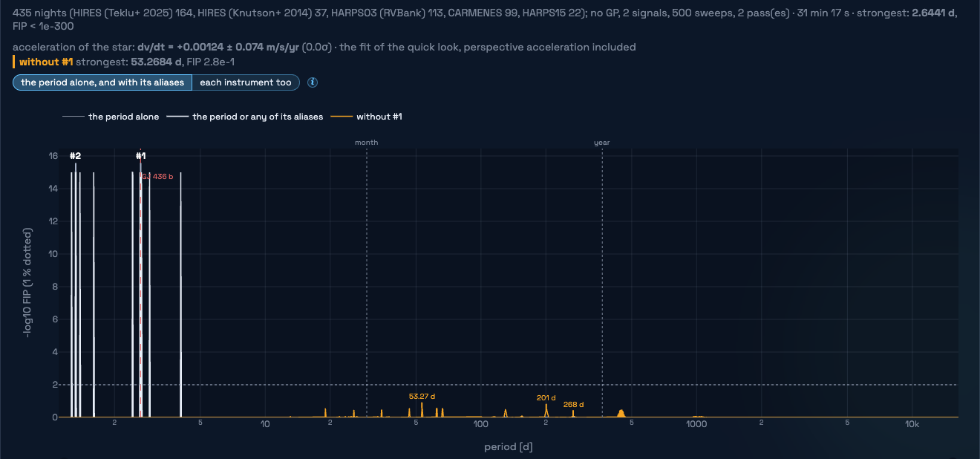Screen dimensions: 980x459
Task: Click the "12" tick on the FIP axis
Action: point(53,221)
